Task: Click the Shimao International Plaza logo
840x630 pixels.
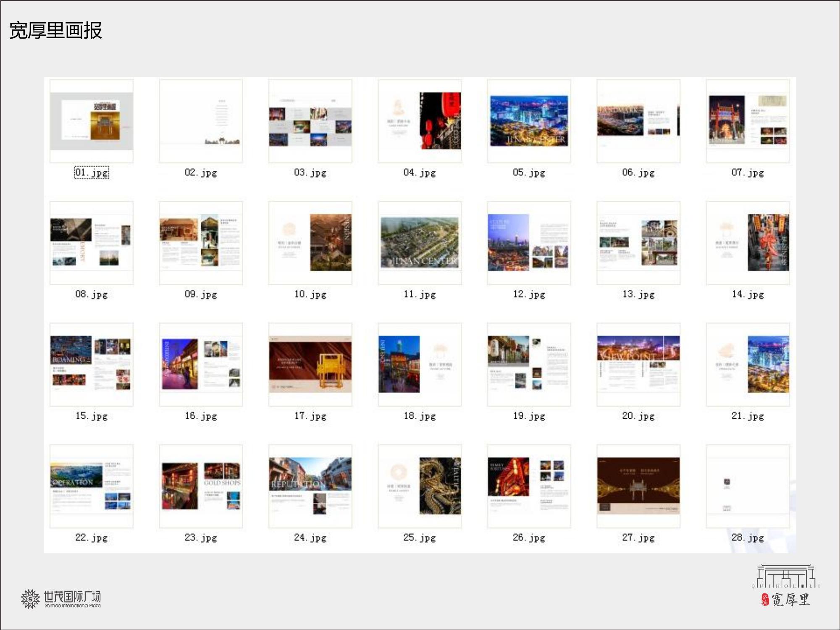Action: coord(61,599)
